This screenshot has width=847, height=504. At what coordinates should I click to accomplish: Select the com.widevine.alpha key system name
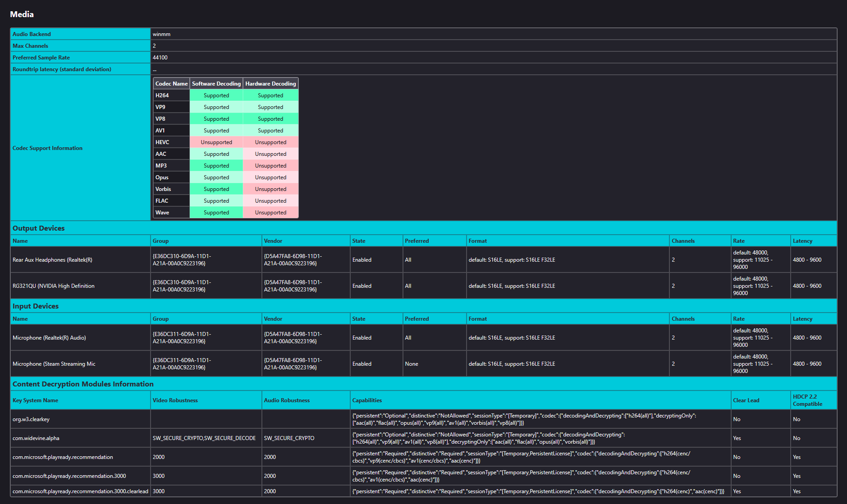[36, 438]
